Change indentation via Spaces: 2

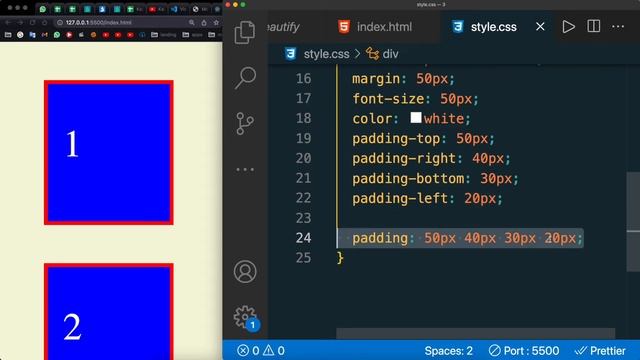click(449, 351)
